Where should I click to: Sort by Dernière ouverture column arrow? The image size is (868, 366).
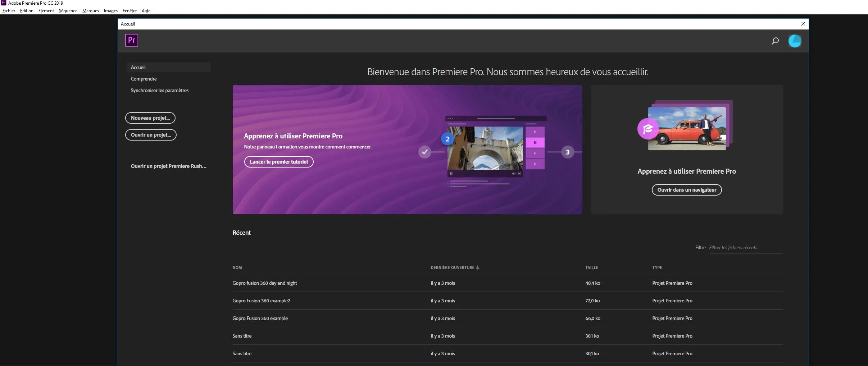click(477, 267)
